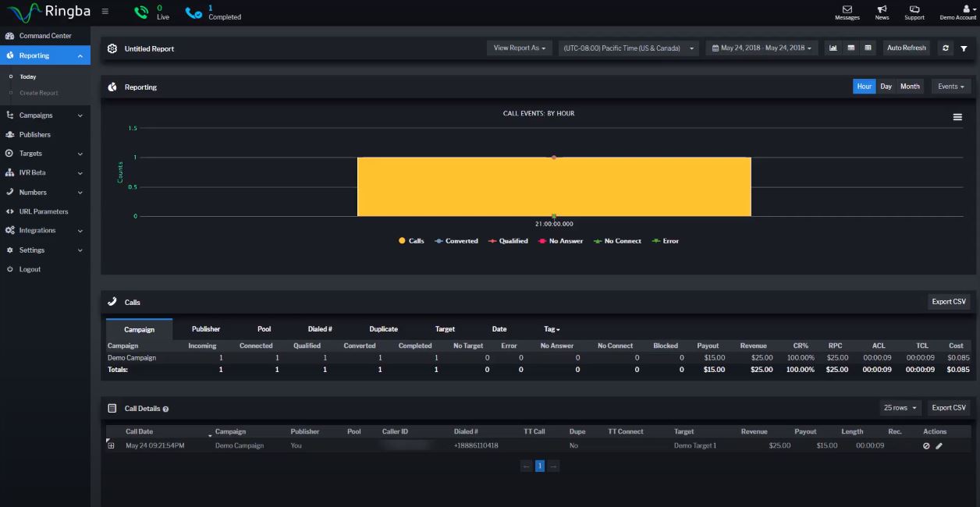This screenshot has width=980, height=507.
Task: Expand the Targets sidebar menu
Action: point(45,154)
